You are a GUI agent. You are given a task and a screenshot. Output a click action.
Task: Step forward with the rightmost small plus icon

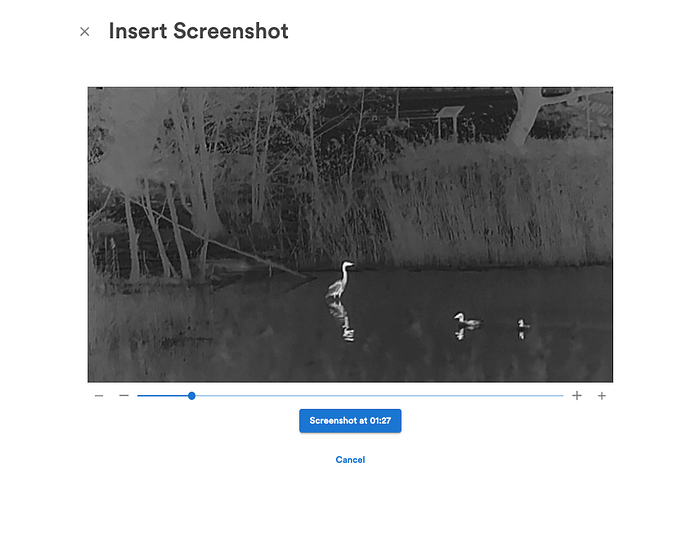click(x=602, y=396)
